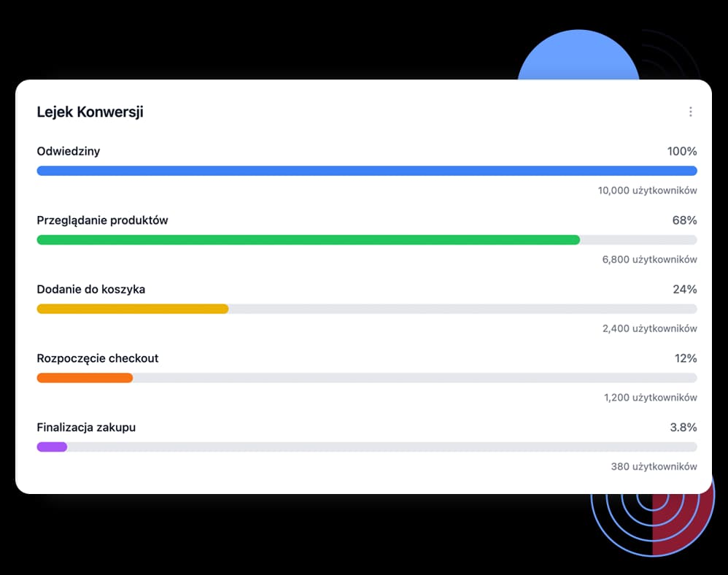Select the Lejek Konwersji heading
728x575 pixels.
click(x=90, y=112)
